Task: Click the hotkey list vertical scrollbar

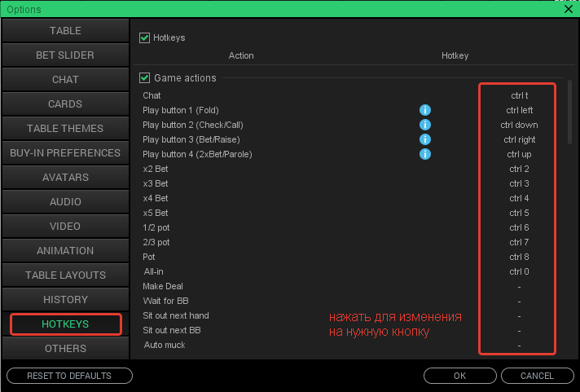Action: coord(569,114)
